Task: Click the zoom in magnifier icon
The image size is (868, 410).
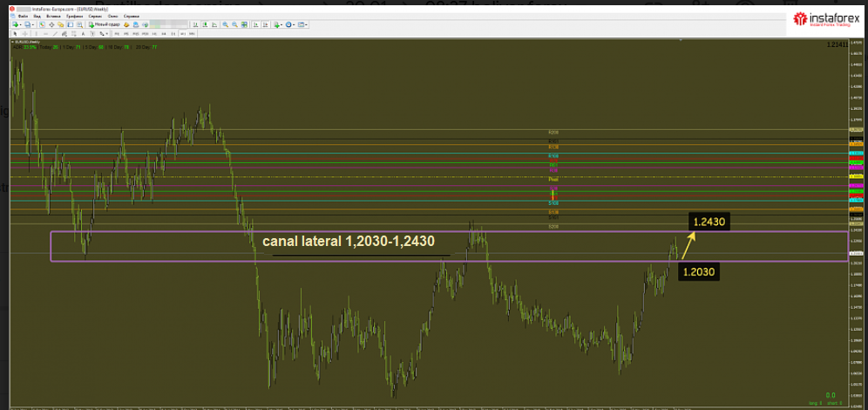Action: tap(225, 24)
